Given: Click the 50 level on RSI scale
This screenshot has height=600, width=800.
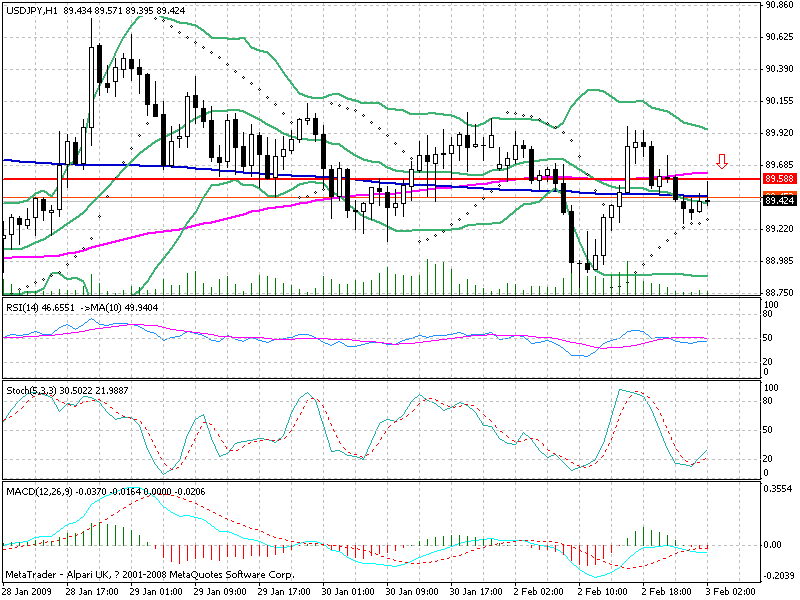Looking at the screenshot, I should [x=767, y=338].
